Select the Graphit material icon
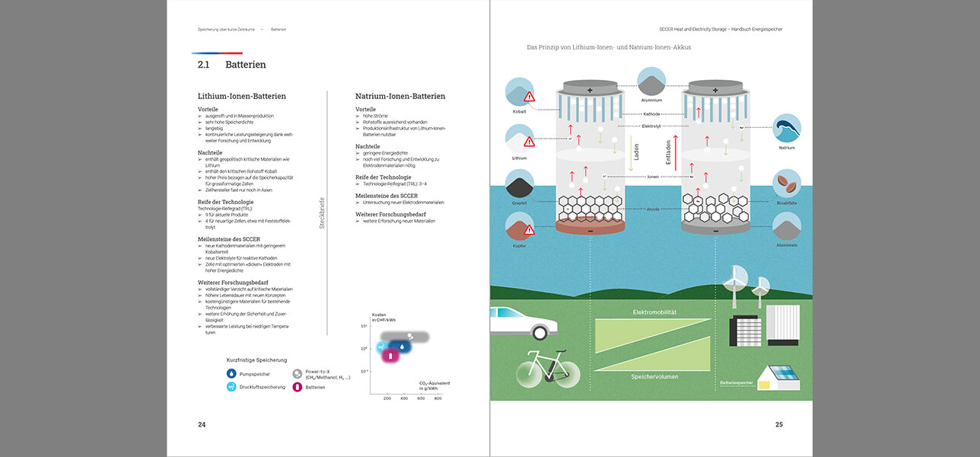Viewport: 980px width, 457px height. 520,184
